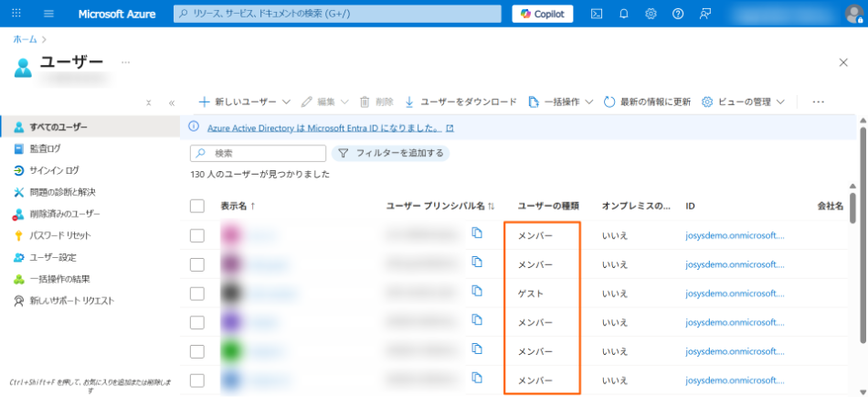The image size is (868, 397).
Task: Toggle the select-all users checkbox
Action: (x=197, y=206)
